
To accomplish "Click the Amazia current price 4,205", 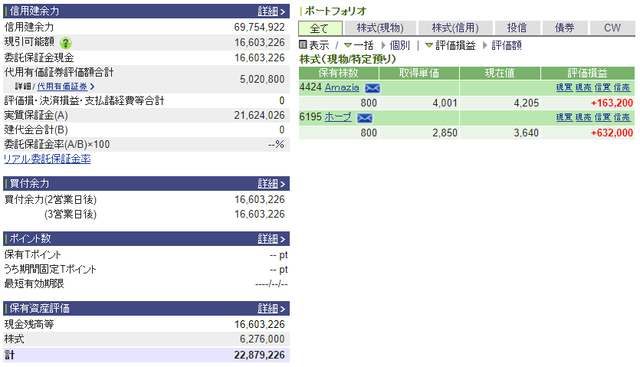I will coord(526,103).
